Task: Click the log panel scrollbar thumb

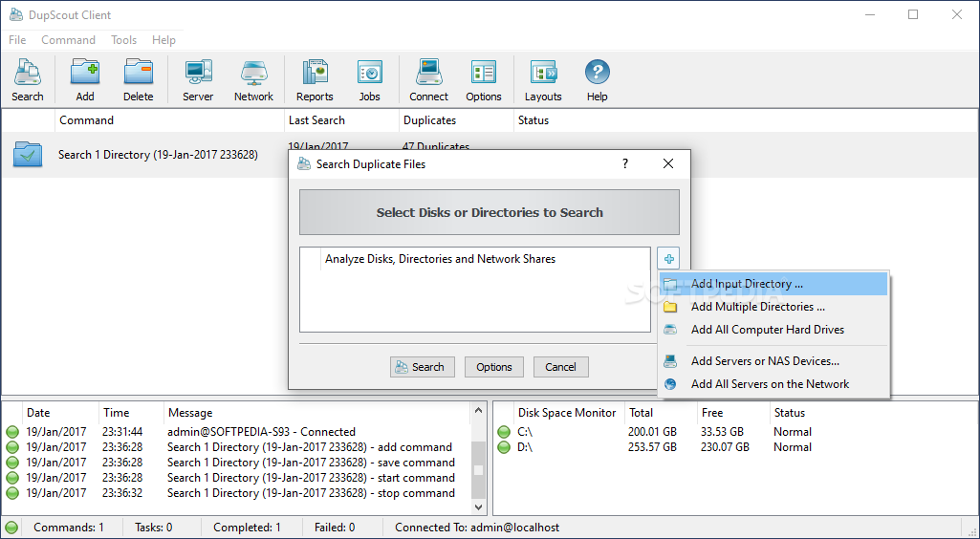Action: (x=479, y=469)
